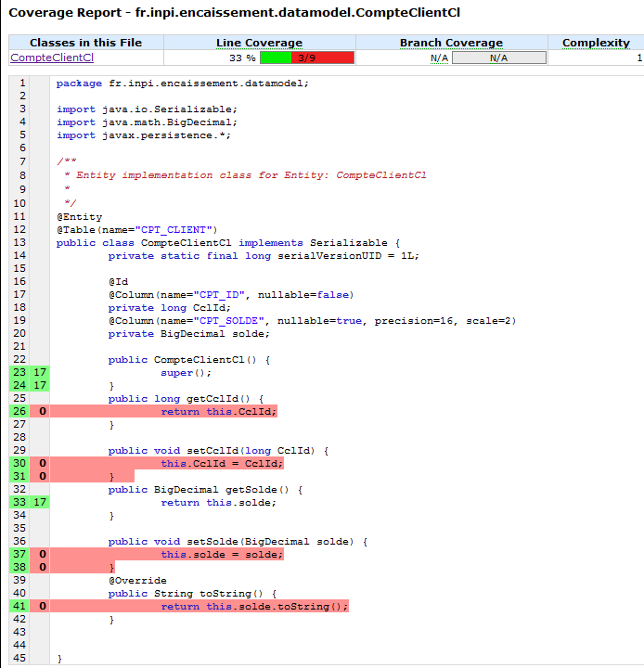This screenshot has height=668, width=644.
Task: Click the N/A branch coverage bar
Action: [x=498, y=58]
